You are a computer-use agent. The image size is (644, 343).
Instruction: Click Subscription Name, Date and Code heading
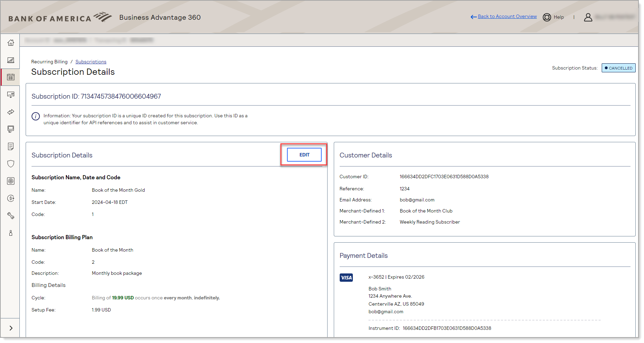coord(76,178)
